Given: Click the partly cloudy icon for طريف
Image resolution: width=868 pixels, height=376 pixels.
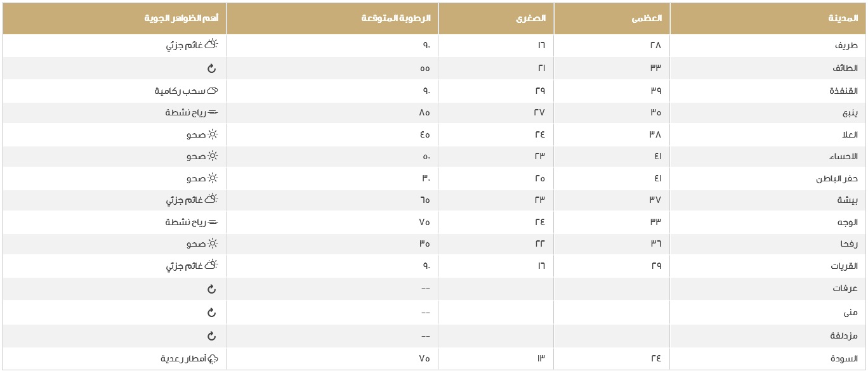Looking at the screenshot, I should [x=211, y=44].
